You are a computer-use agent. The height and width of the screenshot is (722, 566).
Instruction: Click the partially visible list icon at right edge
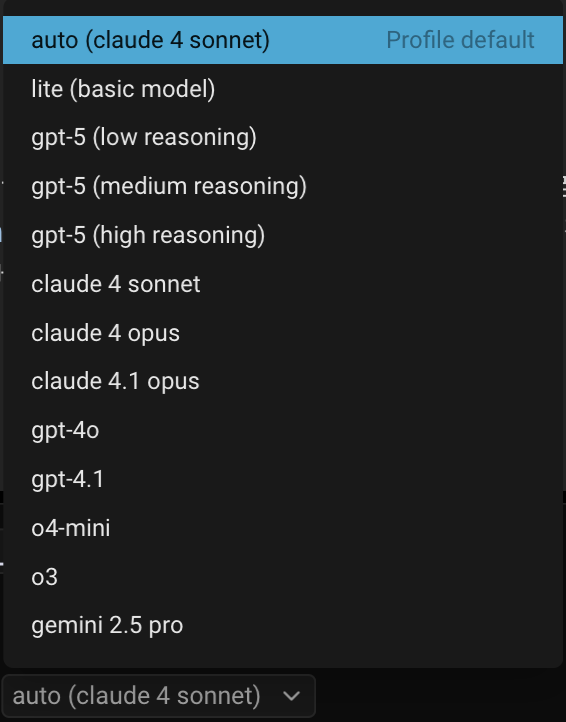pyautogui.click(x=564, y=186)
